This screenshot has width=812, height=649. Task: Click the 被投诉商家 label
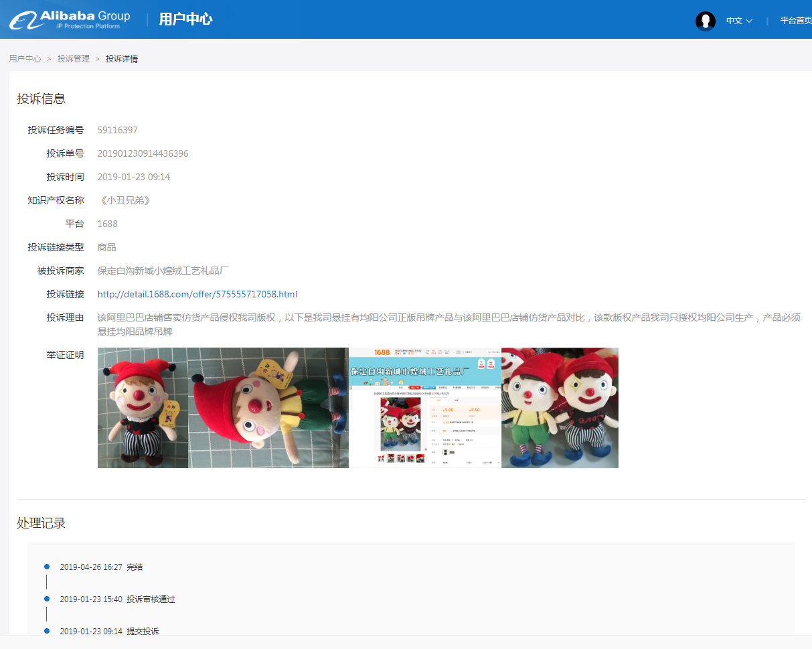pyautogui.click(x=60, y=271)
